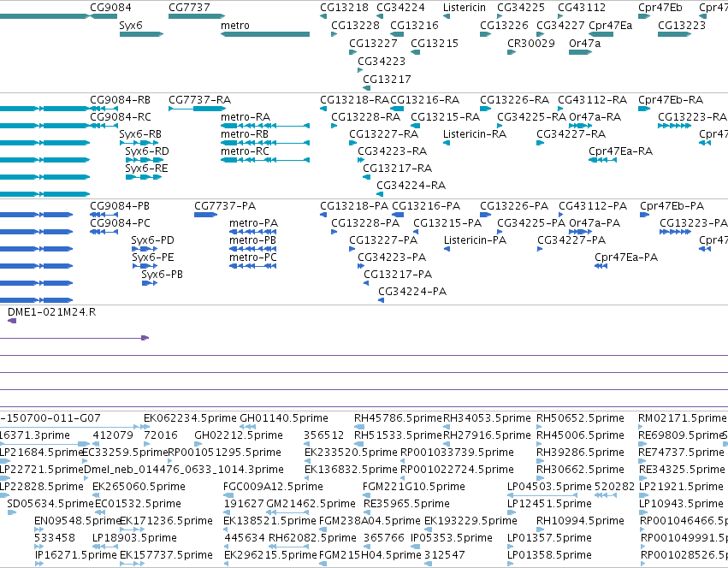Select the Syx6-PE protein label
The image size is (728, 568).
click(x=153, y=257)
